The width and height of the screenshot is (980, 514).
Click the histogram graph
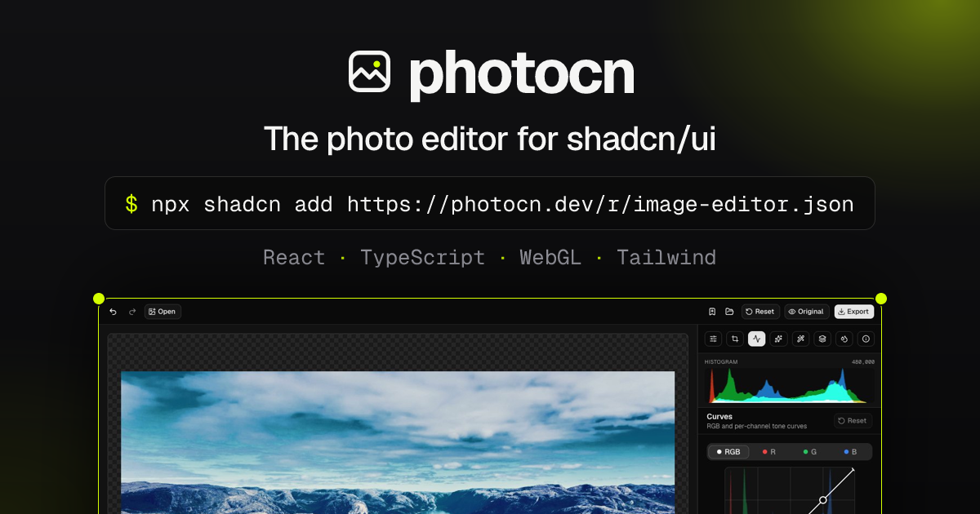point(789,385)
